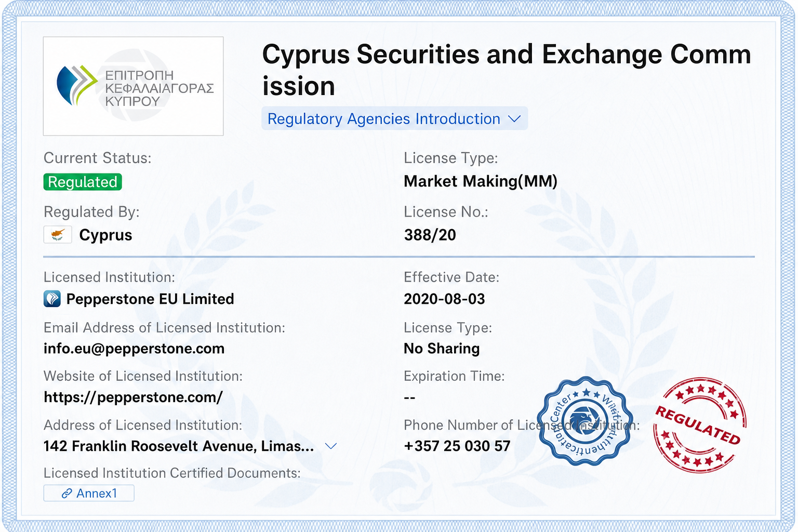The image size is (798, 532).
Task: Click the Email Address of Licensed Institution label
Action: click(x=164, y=328)
